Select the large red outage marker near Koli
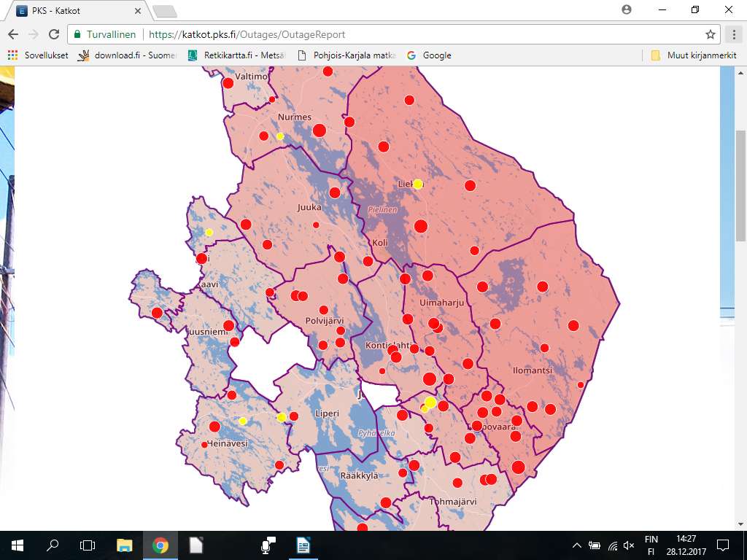 pyautogui.click(x=421, y=226)
